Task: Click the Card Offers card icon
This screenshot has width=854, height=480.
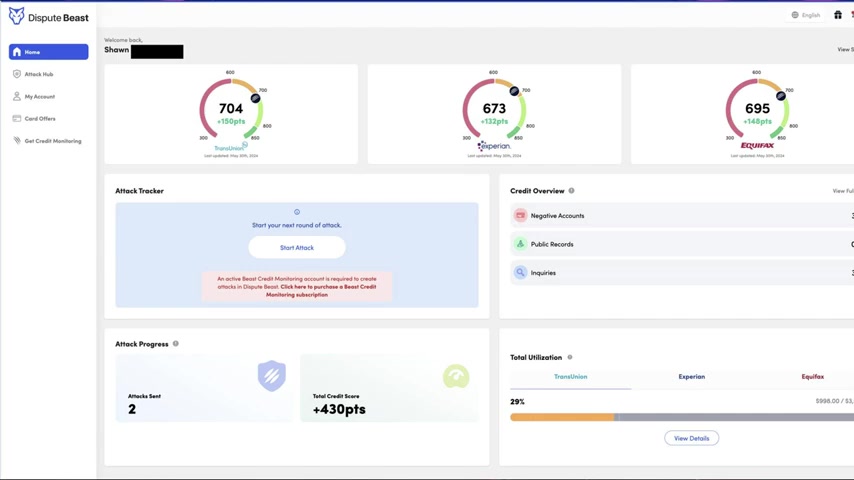Action: click(x=17, y=118)
